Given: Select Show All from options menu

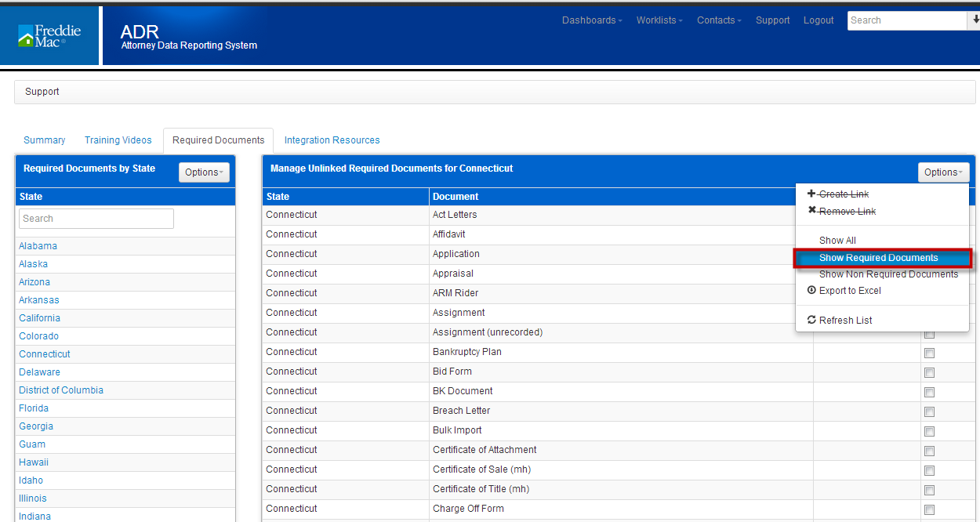Looking at the screenshot, I should pyautogui.click(x=837, y=241).
